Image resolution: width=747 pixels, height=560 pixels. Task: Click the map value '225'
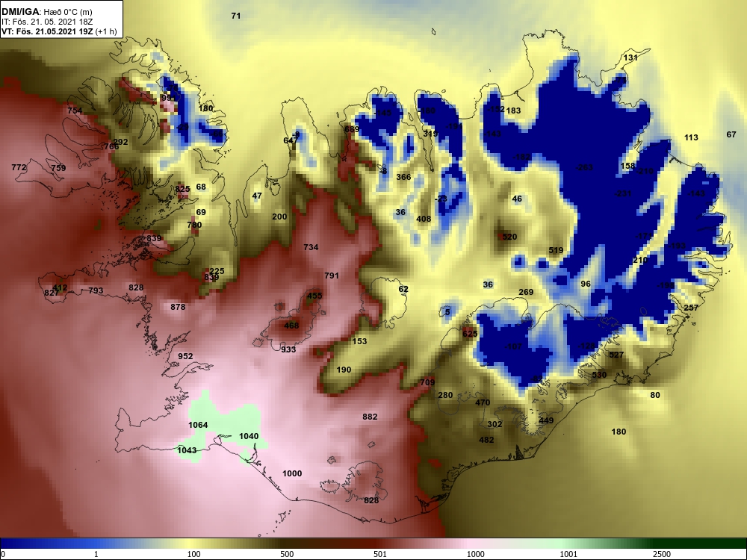point(217,271)
